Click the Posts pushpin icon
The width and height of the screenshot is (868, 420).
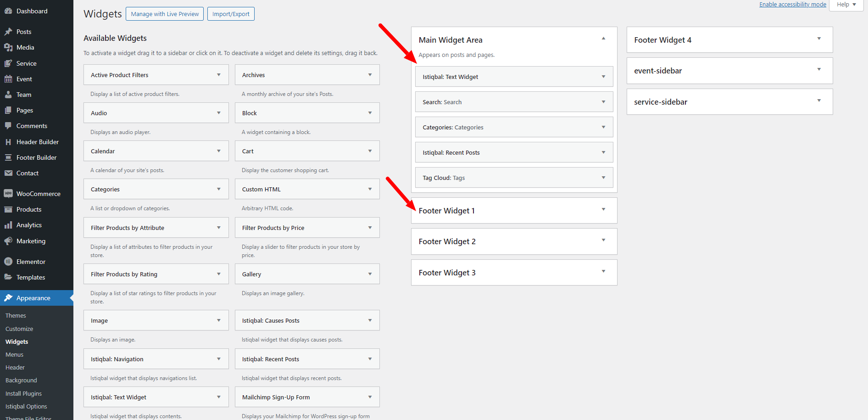pos(8,32)
